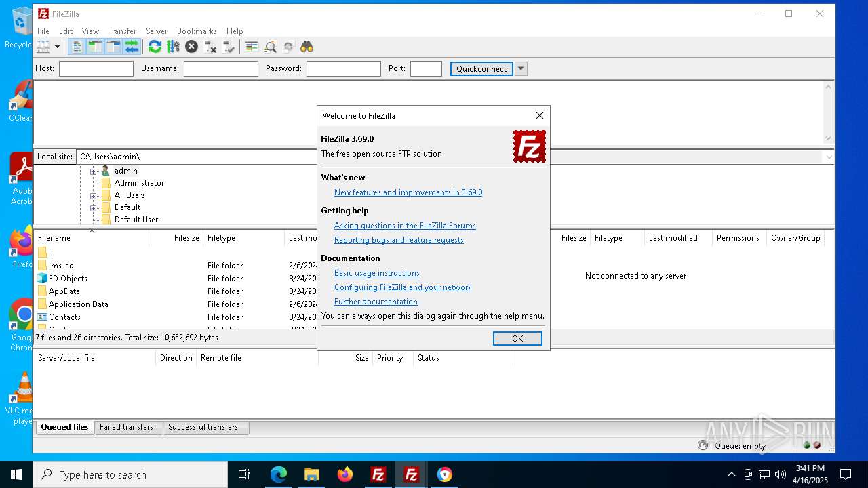868x488 pixels.
Task: Select Default User folder in tree
Action: [136, 220]
